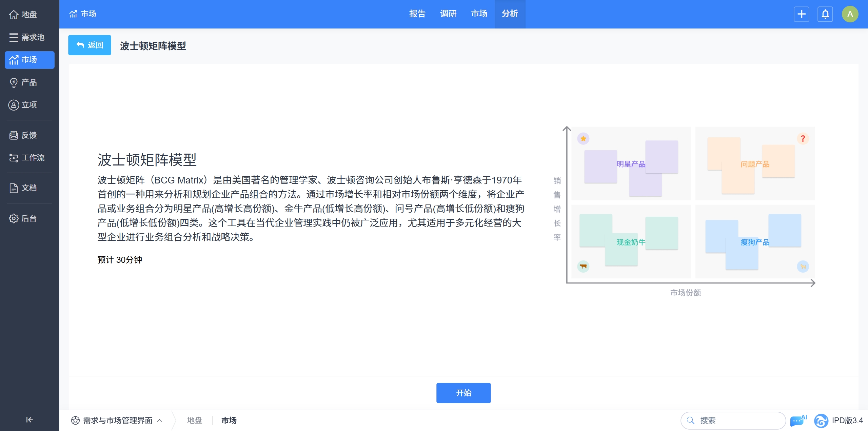Open the AI chat assistant icon
Screen dimensions: 868x431
pyautogui.click(x=798, y=420)
